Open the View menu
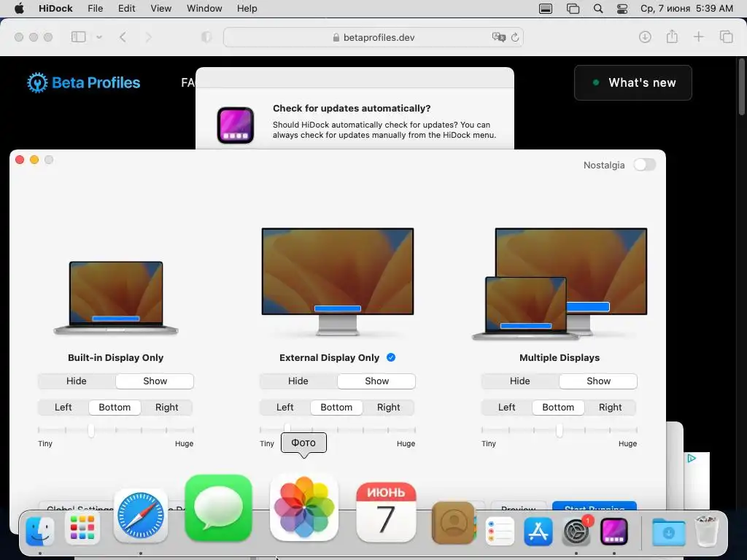747x560 pixels. pos(161,9)
